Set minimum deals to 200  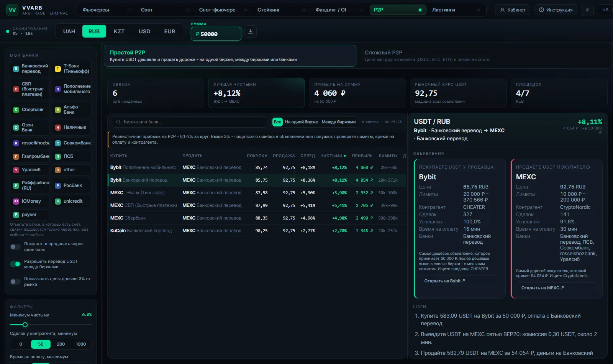pyautogui.click(x=61, y=344)
